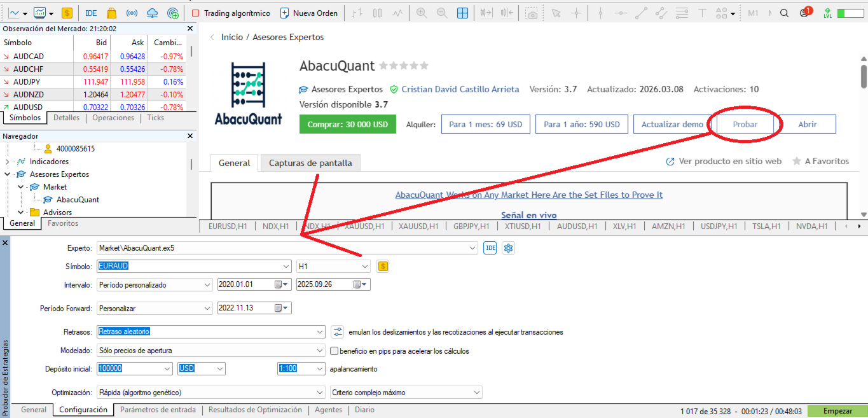Viewport: 868px width, 418px height.
Task: Switch to Parámetros de entrada tab
Action: [x=158, y=410]
